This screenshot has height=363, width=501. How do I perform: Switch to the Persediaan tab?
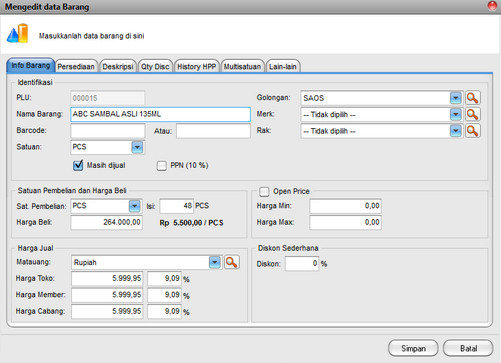point(76,66)
